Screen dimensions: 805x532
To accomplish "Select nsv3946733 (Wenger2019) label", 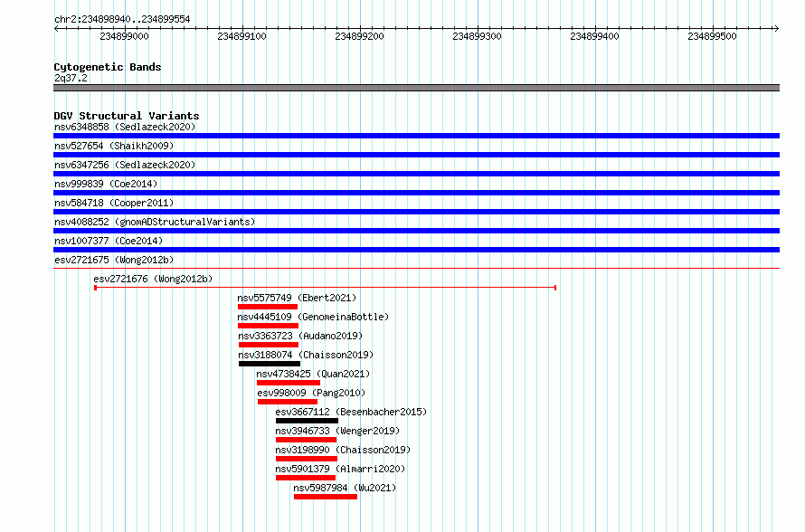I will coord(337,431).
